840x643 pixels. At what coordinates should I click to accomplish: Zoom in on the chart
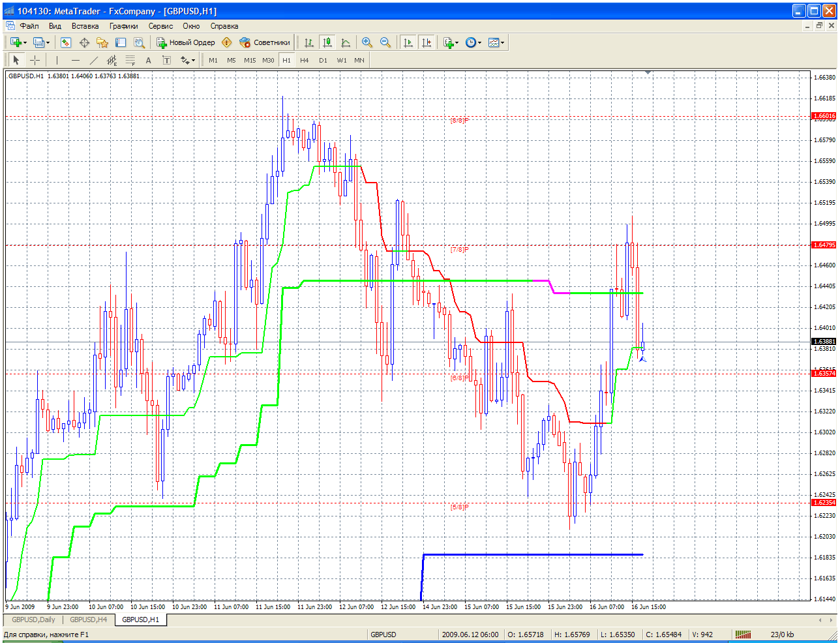click(x=367, y=42)
